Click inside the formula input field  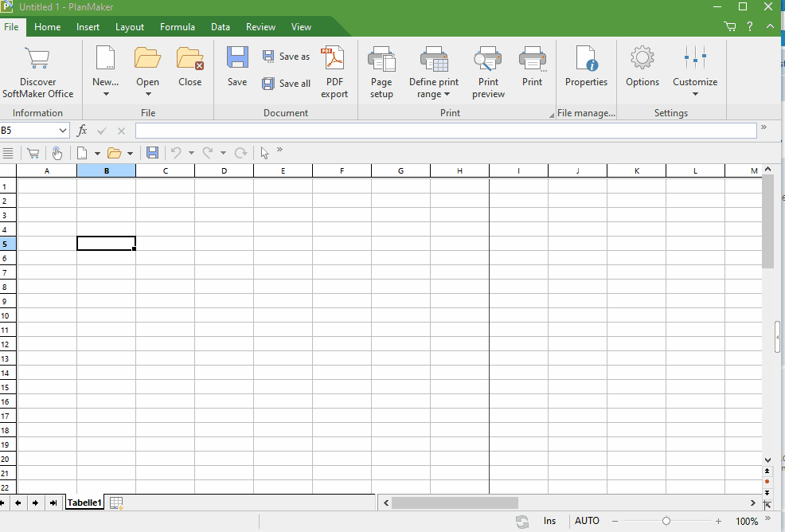(x=446, y=131)
